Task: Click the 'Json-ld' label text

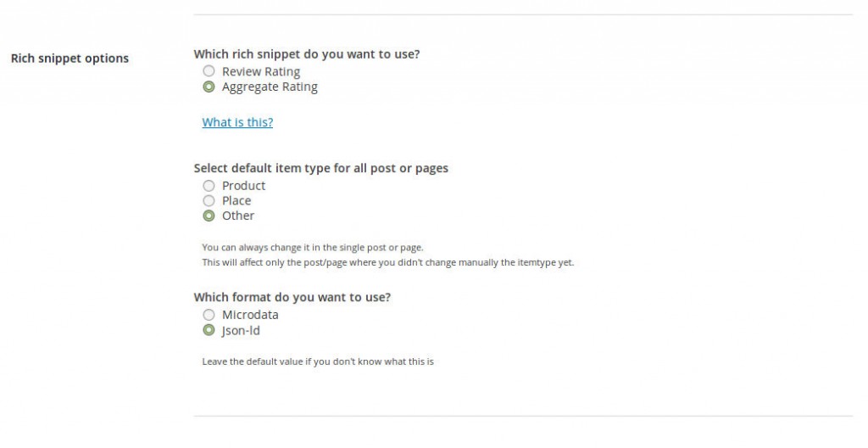Action: pos(241,330)
